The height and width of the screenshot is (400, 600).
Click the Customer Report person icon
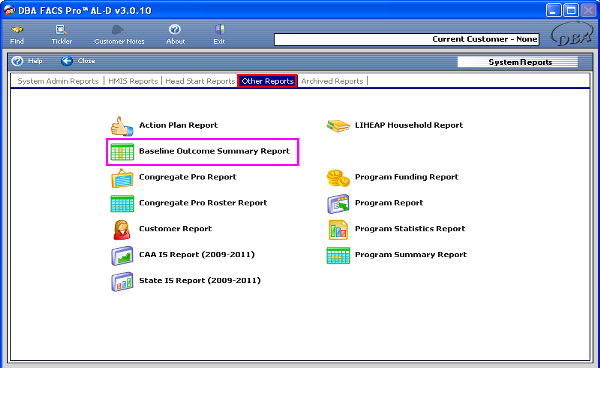[x=121, y=229]
